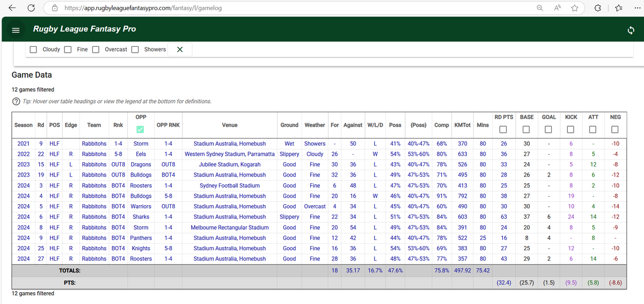Open the read aloud option

coord(558,8)
